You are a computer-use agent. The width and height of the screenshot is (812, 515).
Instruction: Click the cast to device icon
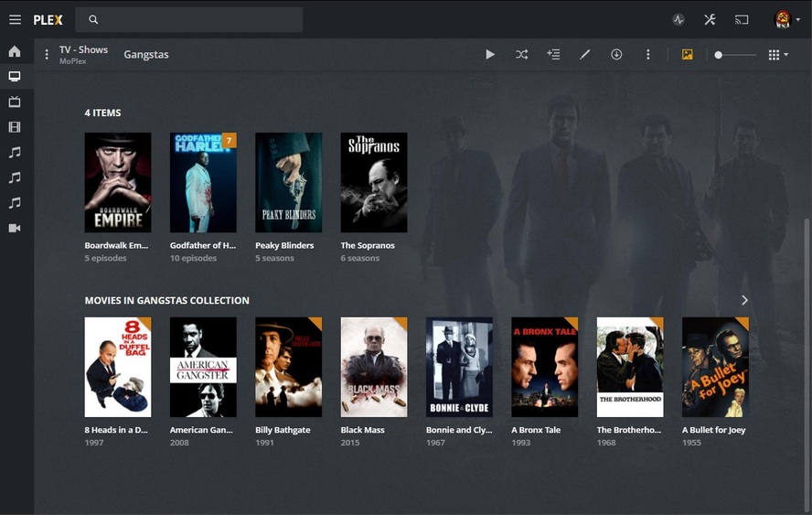(742, 20)
